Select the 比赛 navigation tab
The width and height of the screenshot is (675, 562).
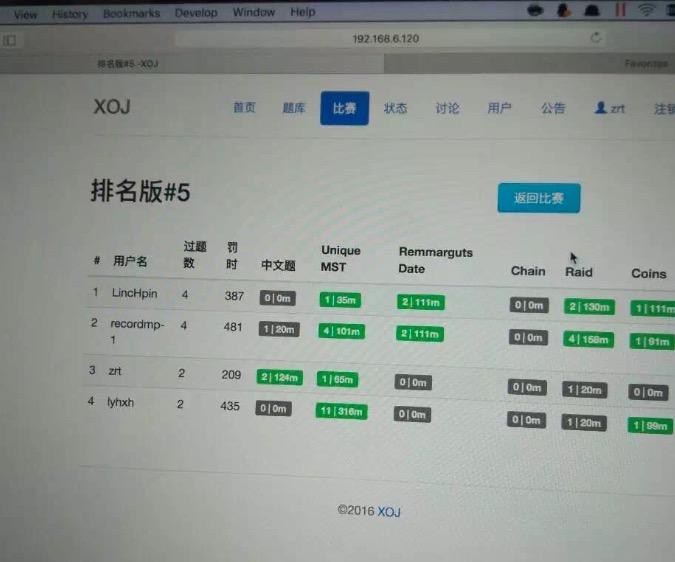tap(344, 108)
